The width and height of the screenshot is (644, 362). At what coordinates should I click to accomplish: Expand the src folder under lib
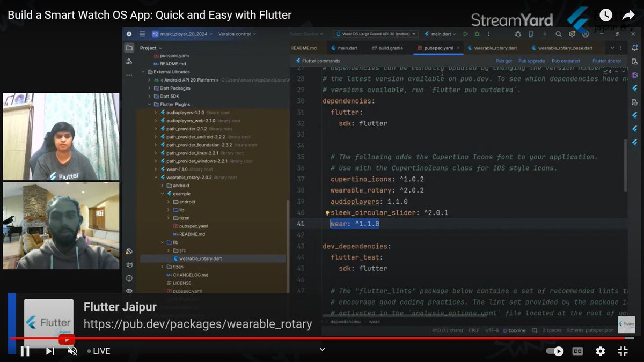[x=169, y=250]
